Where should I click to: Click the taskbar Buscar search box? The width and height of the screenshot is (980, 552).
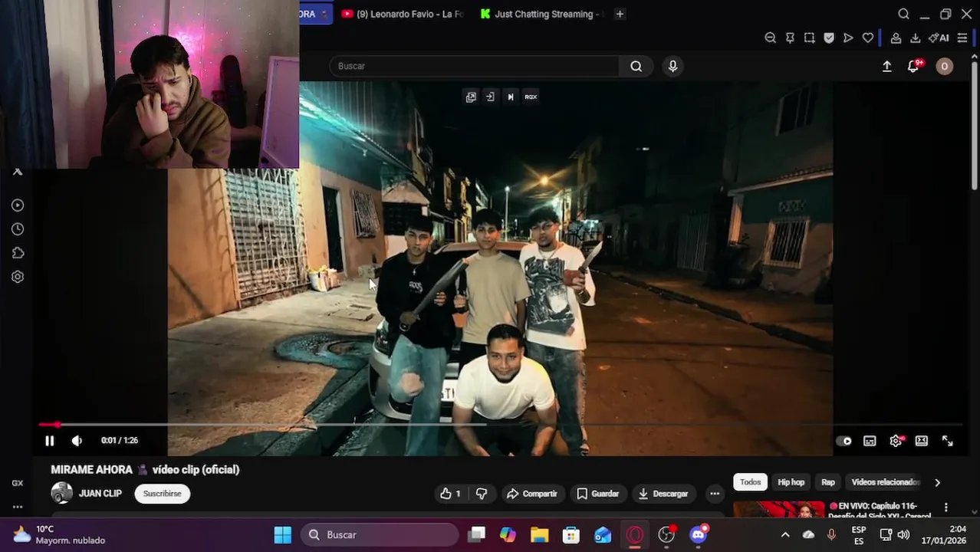380,534
